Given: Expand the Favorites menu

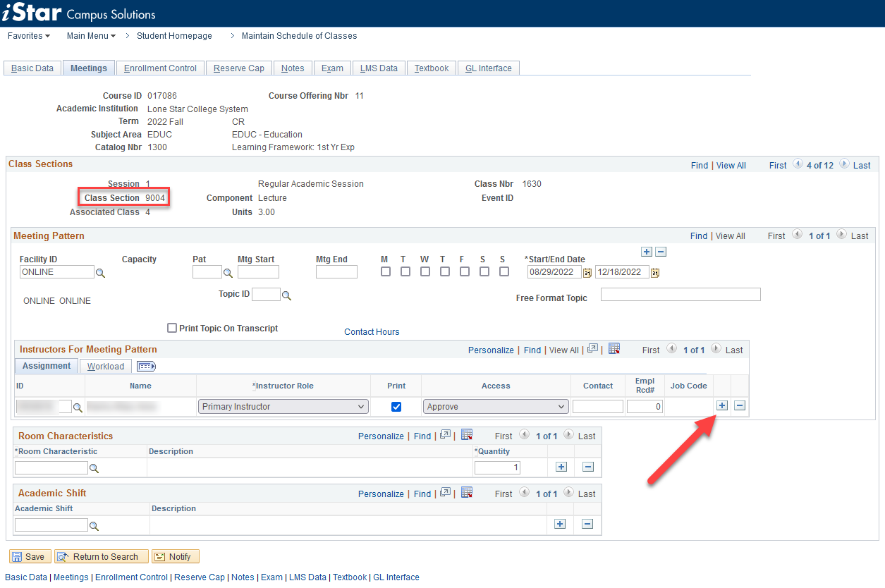Looking at the screenshot, I should (x=29, y=36).
